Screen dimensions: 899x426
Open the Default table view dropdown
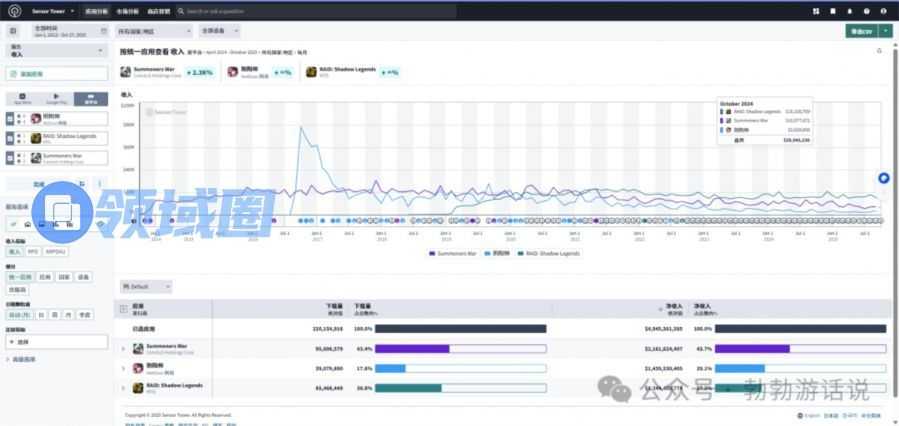[147, 286]
